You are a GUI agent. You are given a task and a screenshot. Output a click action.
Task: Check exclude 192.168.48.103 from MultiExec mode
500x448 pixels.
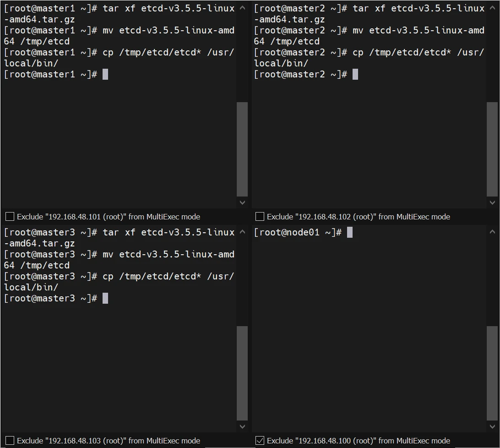pos(10,441)
